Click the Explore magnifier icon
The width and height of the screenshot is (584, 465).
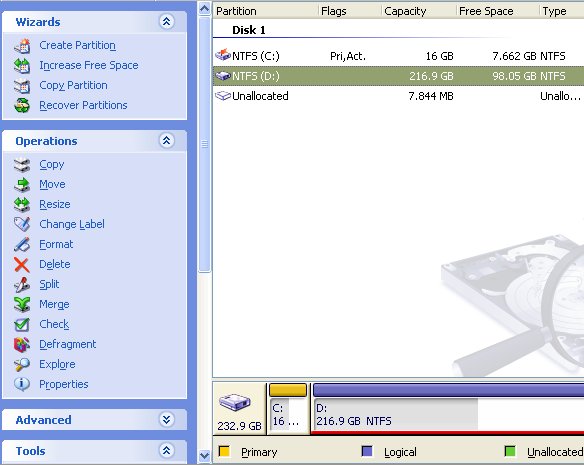click(22, 365)
